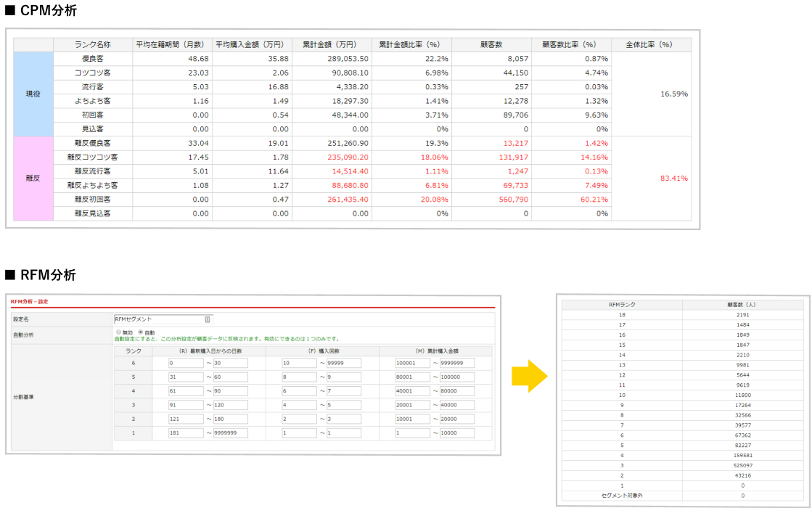
Task: Click the 設定名 field containing RFMセグメント
Action: point(163,319)
